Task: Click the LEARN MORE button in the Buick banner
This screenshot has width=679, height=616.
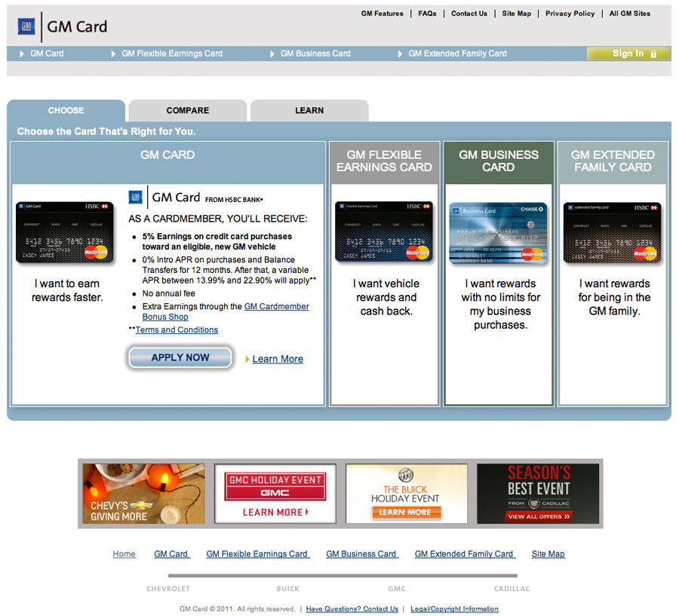Action: (x=405, y=513)
